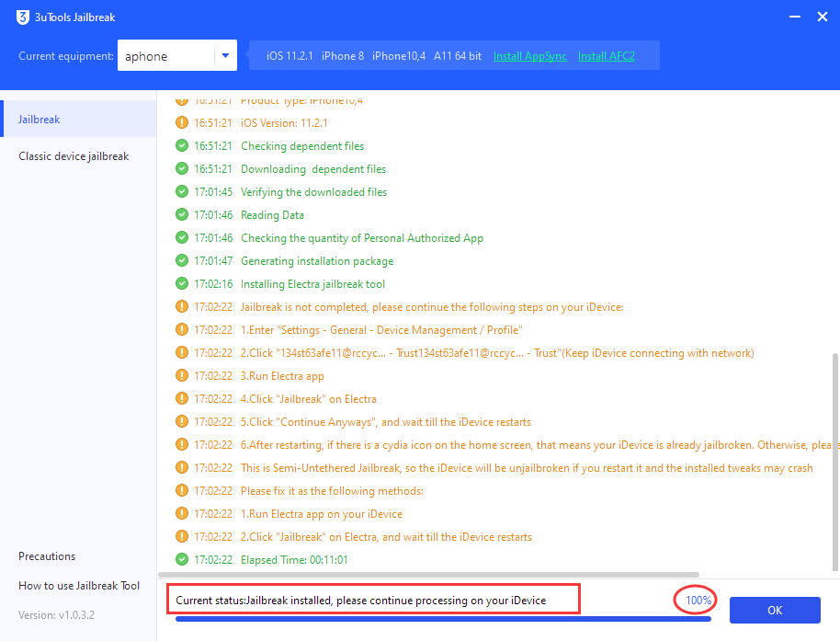
Task: Click the OK button
Action: pyautogui.click(x=775, y=610)
